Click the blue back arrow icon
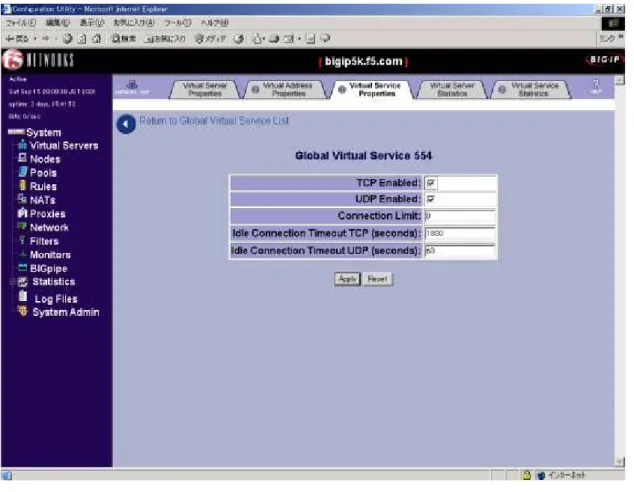This screenshot has width=634, height=492. tap(126, 124)
